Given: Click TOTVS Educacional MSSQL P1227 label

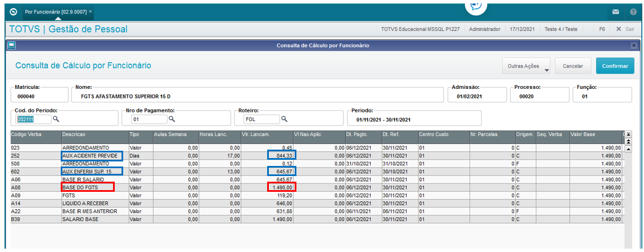Looking at the screenshot, I should point(420,29).
